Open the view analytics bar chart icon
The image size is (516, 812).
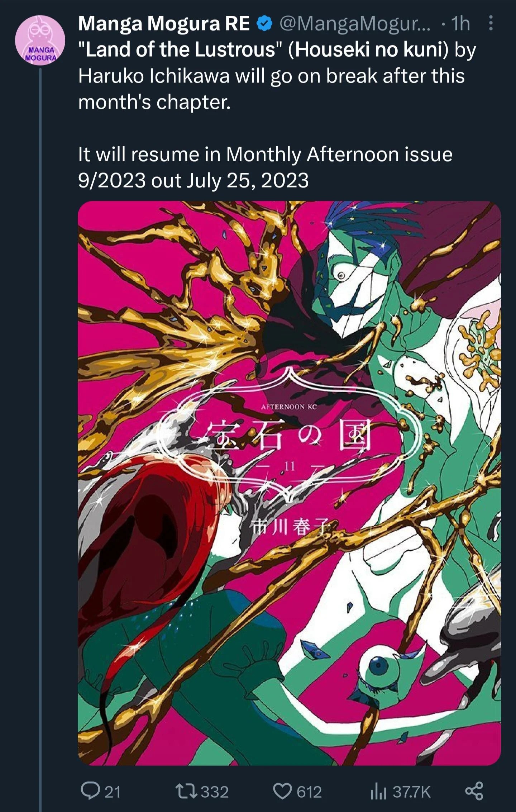coord(378,792)
